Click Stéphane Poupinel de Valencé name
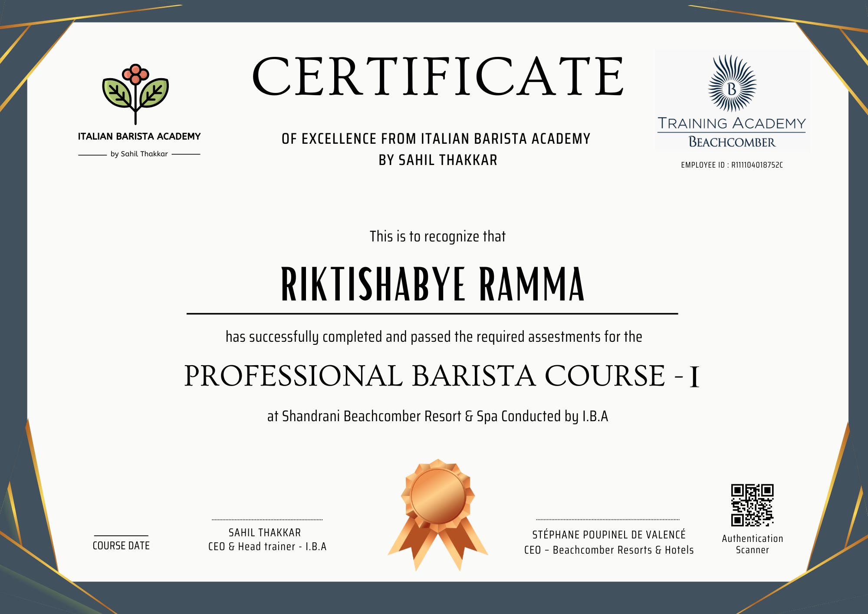 (609, 535)
